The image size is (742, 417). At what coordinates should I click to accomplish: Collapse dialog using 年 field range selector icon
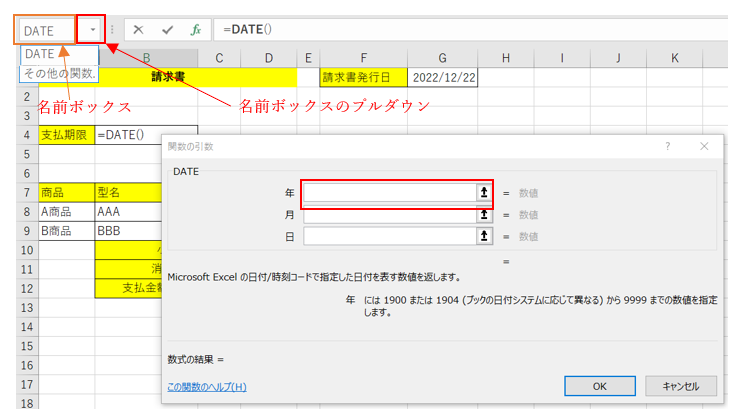pos(485,193)
